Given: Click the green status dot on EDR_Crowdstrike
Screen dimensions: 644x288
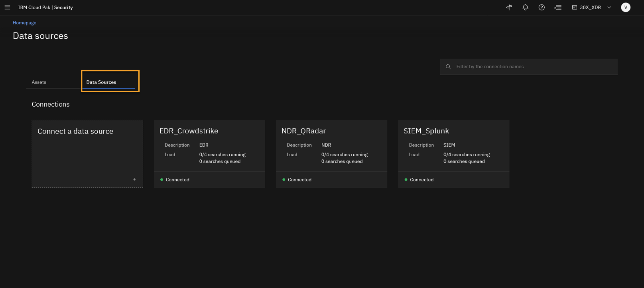Looking at the screenshot, I should coord(161,180).
